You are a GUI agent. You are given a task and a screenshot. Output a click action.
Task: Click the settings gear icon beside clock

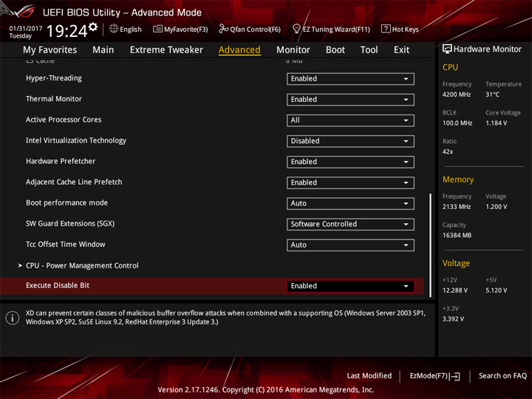pos(93,27)
